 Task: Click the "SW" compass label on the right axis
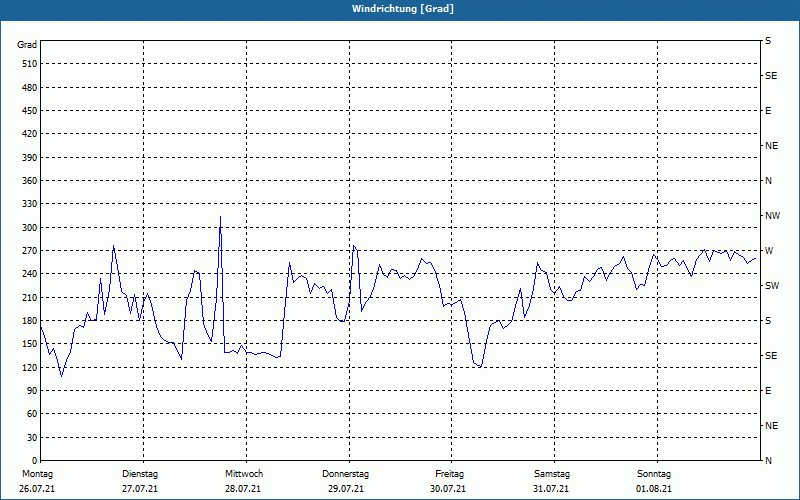coord(772,286)
